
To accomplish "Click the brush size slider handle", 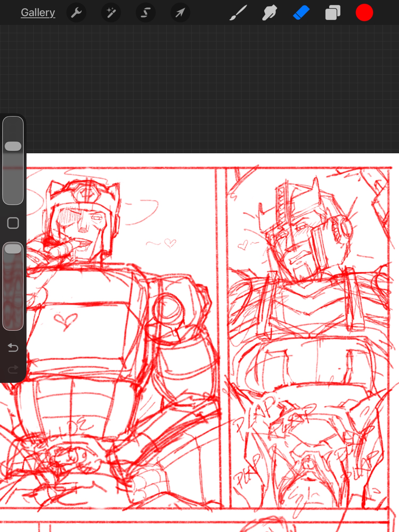I will click(13, 146).
